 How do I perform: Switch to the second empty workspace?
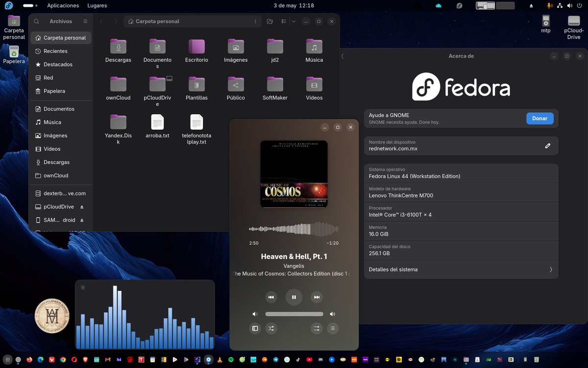pyautogui.click(x=505, y=5)
